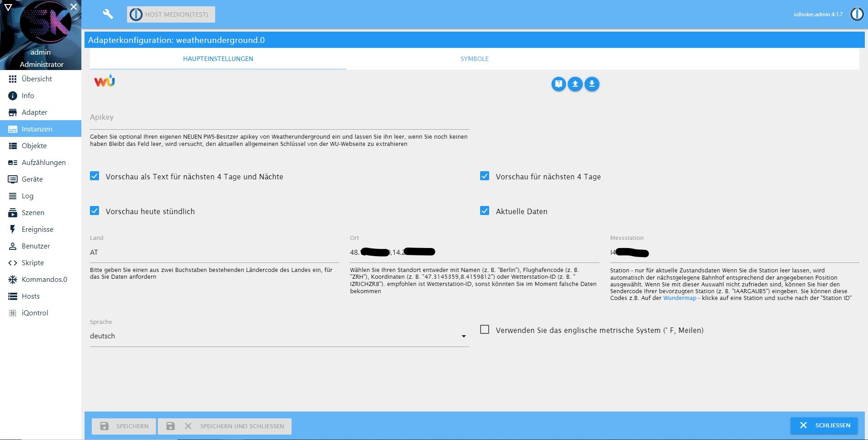Click the blue upload settings icon
This screenshot has height=440, width=868.
[x=575, y=84]
